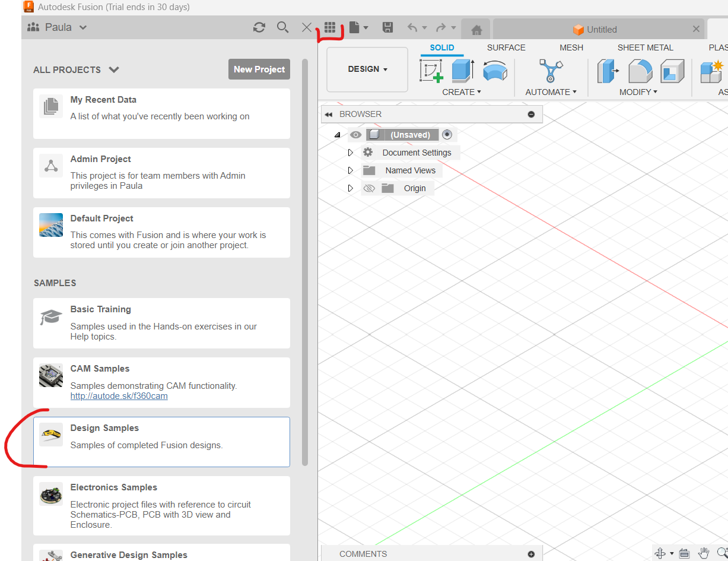Save the design with floppy icon
The height and width of the screenshot is (561, 728).
pos(387,27)
